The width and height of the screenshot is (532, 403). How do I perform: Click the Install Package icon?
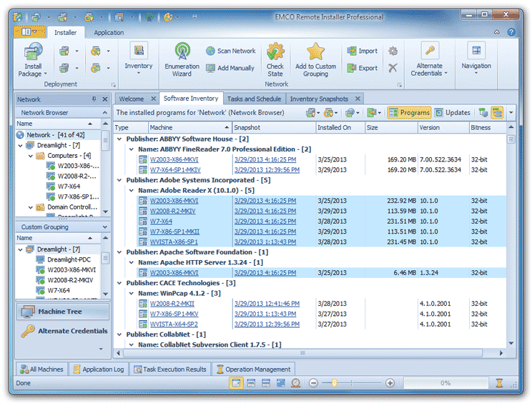pos(33,52)
